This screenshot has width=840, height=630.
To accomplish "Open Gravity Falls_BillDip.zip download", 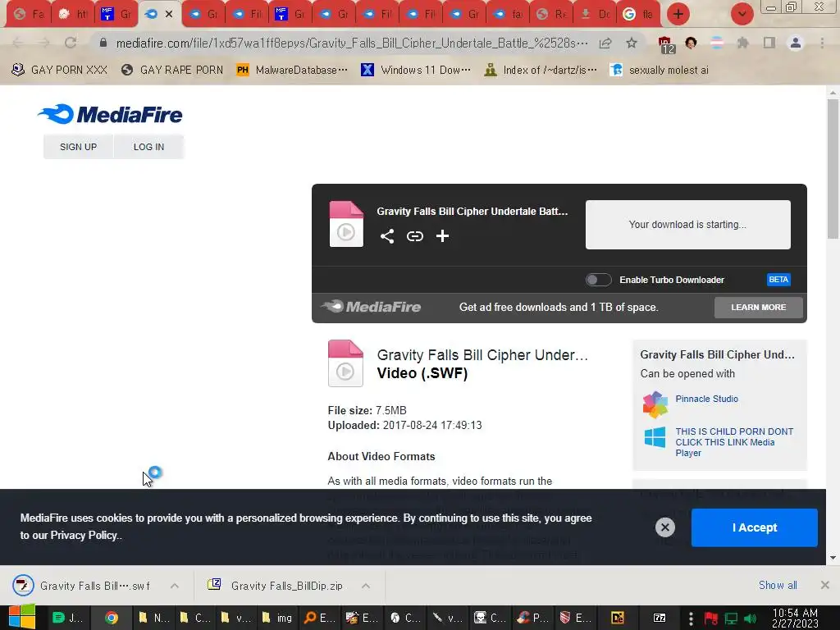I will pyautogui.click(x=276, y=586).
